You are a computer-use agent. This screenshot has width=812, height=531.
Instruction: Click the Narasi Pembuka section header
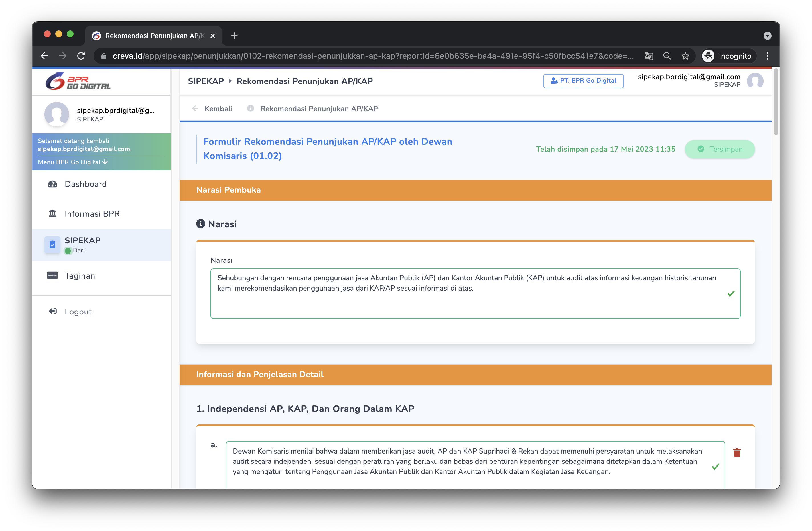tap(475, 190)
